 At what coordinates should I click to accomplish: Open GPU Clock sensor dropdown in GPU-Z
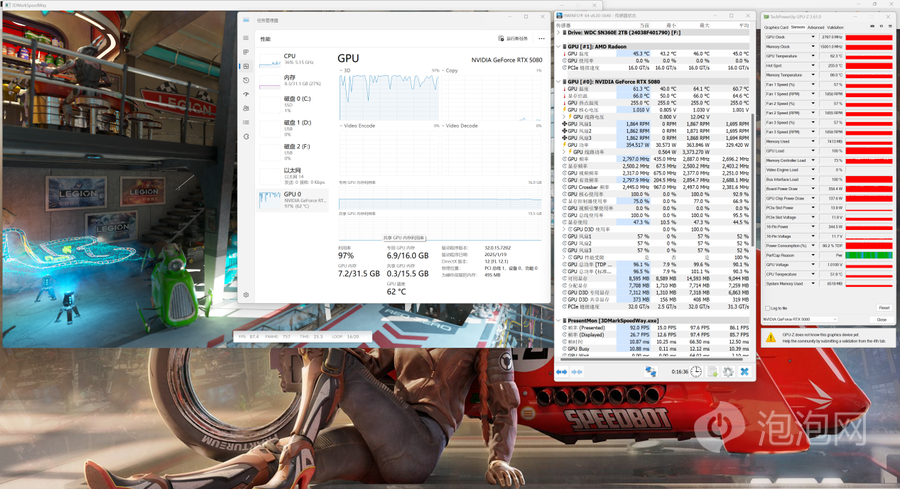pos(813,37)
